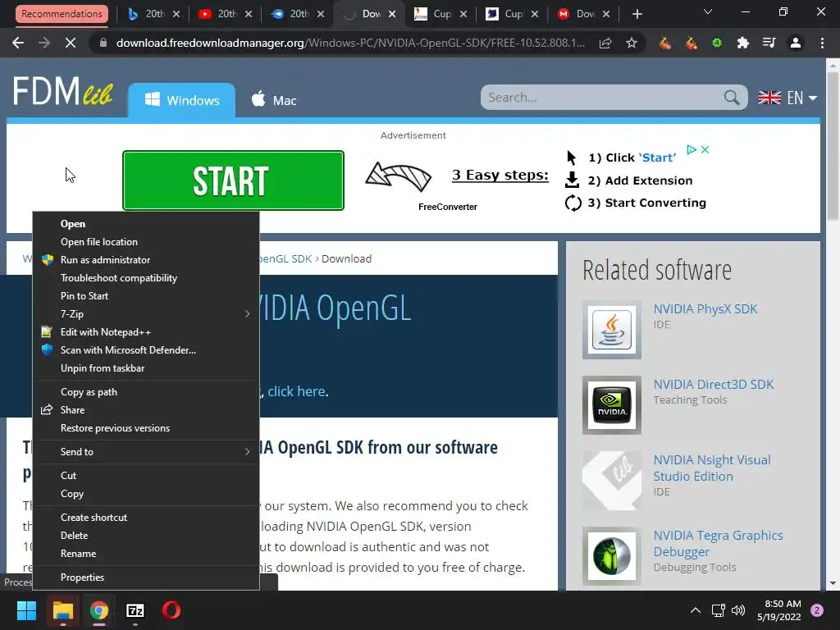
Task: Open the media control playlist icon
Action: (x=769, y=43)
